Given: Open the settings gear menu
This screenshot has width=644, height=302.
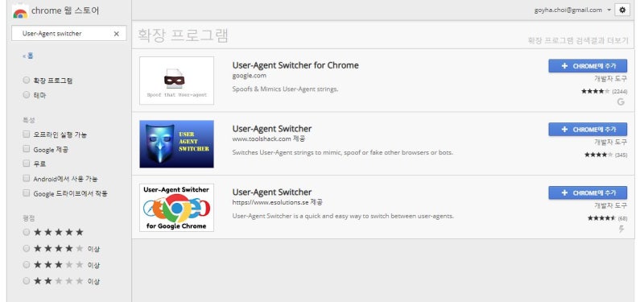Looking at the screenshot, I should tap(622, 10).
